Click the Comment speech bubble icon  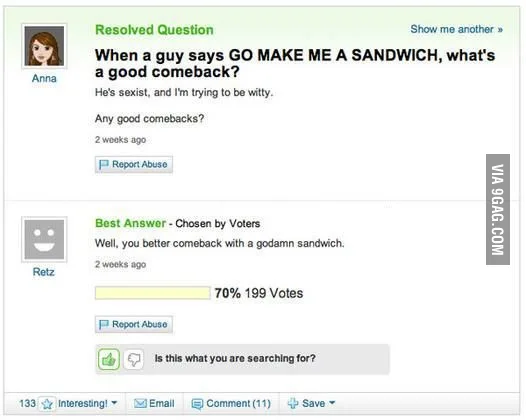[197, 404]
